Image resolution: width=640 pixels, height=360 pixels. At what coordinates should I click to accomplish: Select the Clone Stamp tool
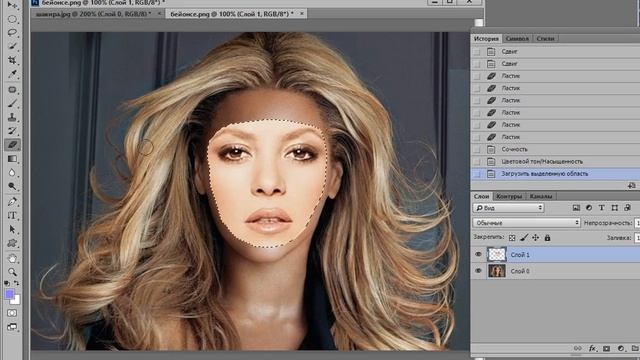(12, 117)
